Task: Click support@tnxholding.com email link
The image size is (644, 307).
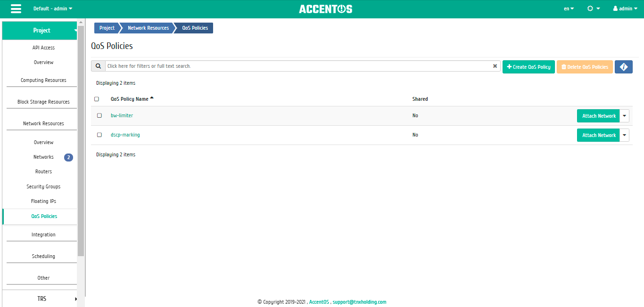Action: [359, 302]
